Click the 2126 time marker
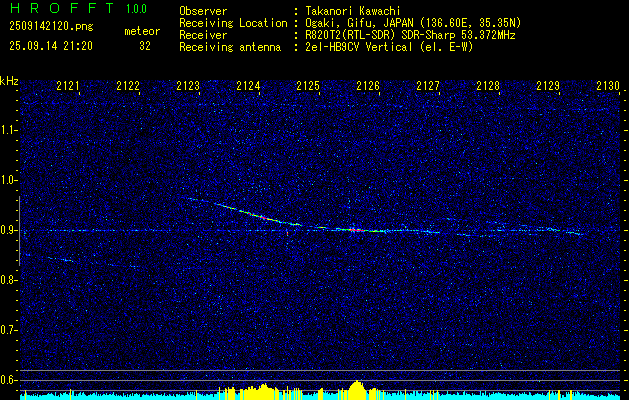The image size is (629, 400). pos(368,85)
